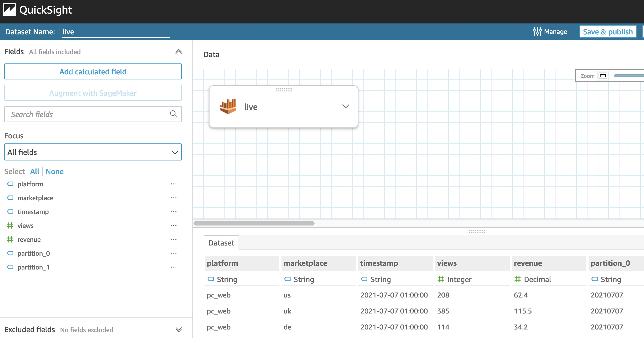Click the Save & publish button
This screenshot has height=338, width=644.
[608, 32]
